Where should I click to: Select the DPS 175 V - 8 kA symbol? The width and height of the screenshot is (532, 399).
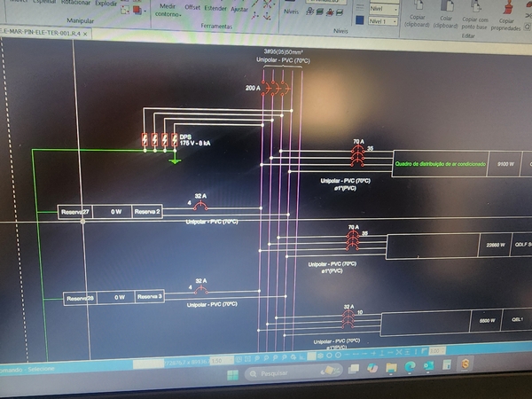(x=160, y=139)
